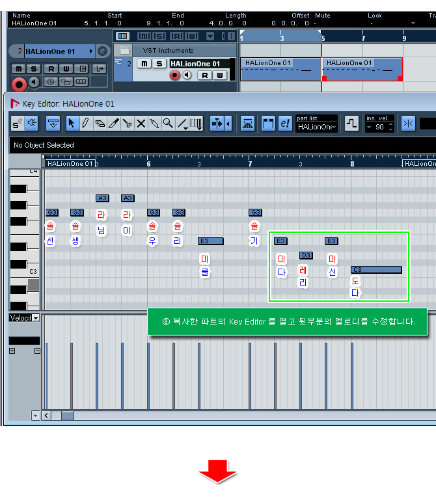436x504 pixels.
Task: Toggle Auto Scroll in Key Editor
Action: pyautogui.click(x=217, y=124)
